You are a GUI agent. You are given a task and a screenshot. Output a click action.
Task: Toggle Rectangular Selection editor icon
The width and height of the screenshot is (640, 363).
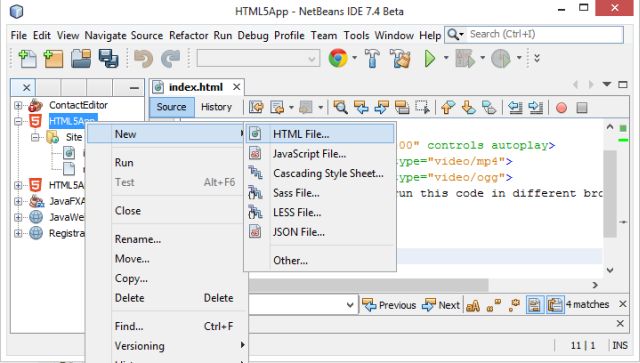[x=422, y=107]
